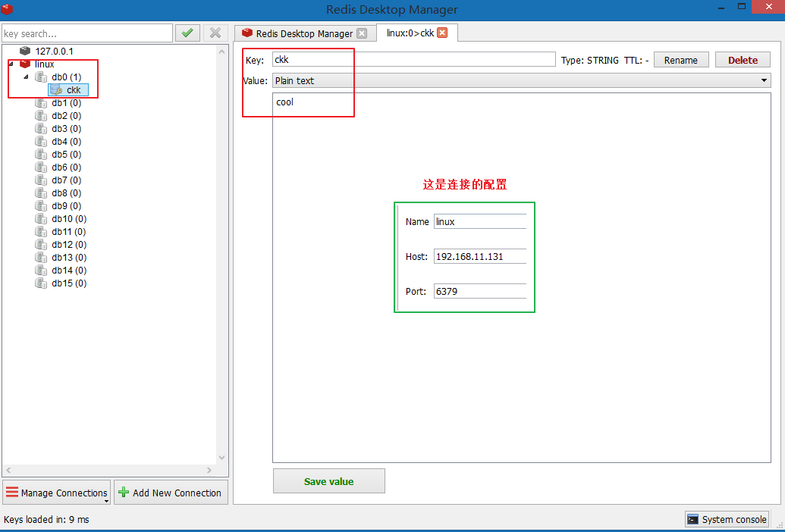Click the db14 database icon

click(x=41, y=270)
